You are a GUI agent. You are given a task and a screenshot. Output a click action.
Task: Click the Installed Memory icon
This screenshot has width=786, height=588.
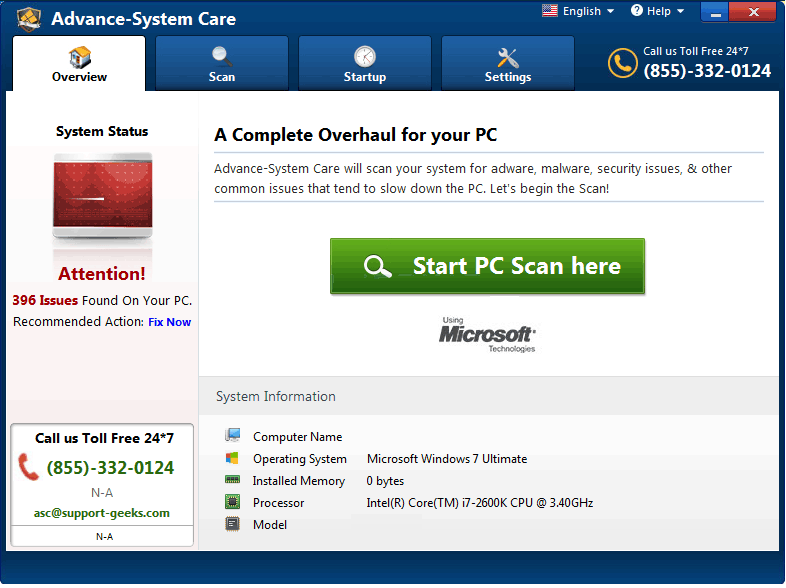coord(233,480)
